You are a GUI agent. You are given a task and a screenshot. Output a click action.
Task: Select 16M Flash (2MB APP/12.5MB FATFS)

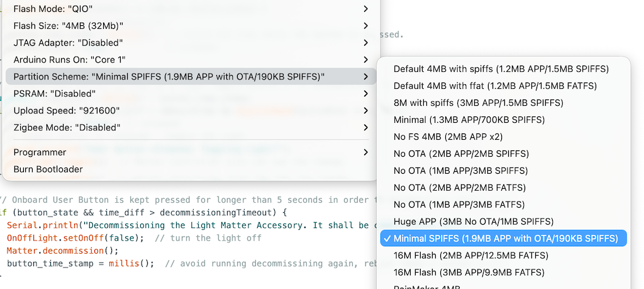pyautogui.click(x=470, y=256)
